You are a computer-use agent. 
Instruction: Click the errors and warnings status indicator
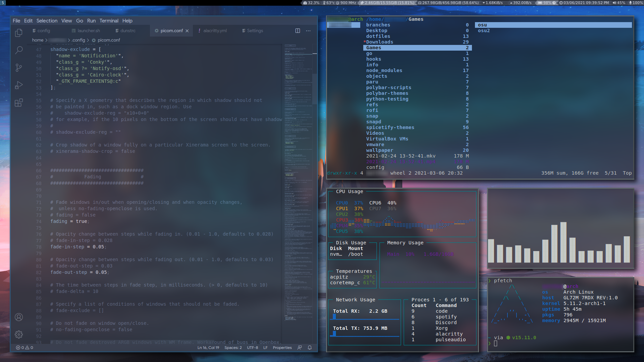pos(24,348)
